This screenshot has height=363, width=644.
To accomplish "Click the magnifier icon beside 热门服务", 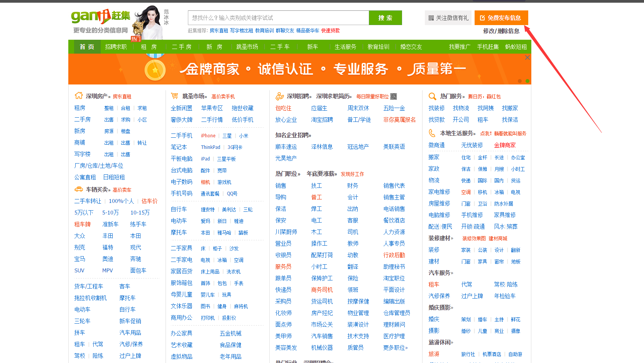I will 433,96.
